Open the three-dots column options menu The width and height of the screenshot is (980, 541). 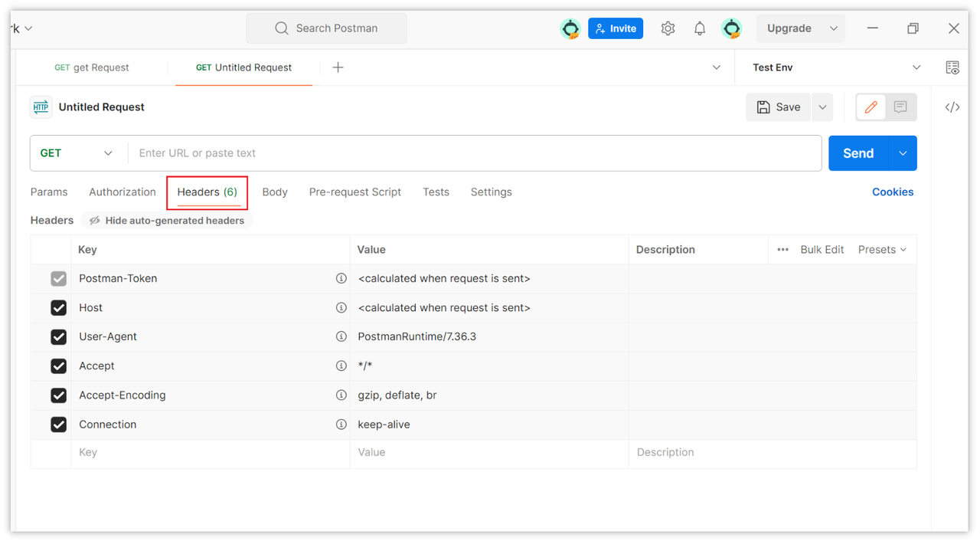(782, 250)
